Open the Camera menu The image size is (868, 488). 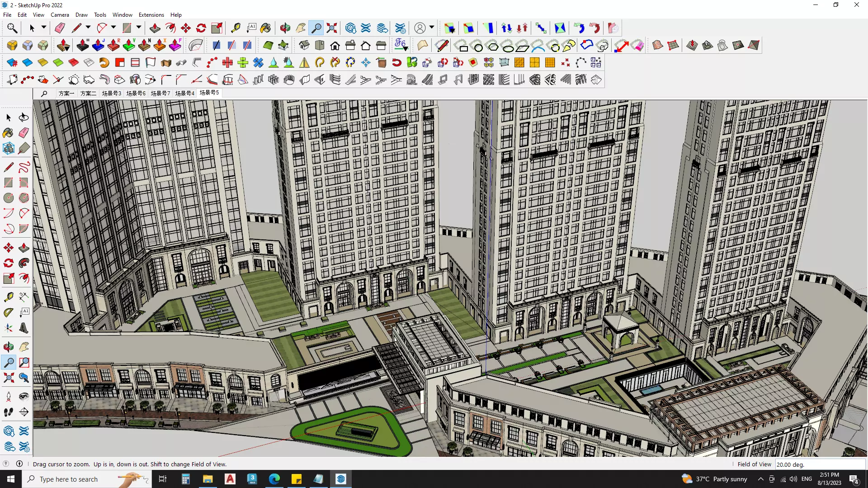60,15
